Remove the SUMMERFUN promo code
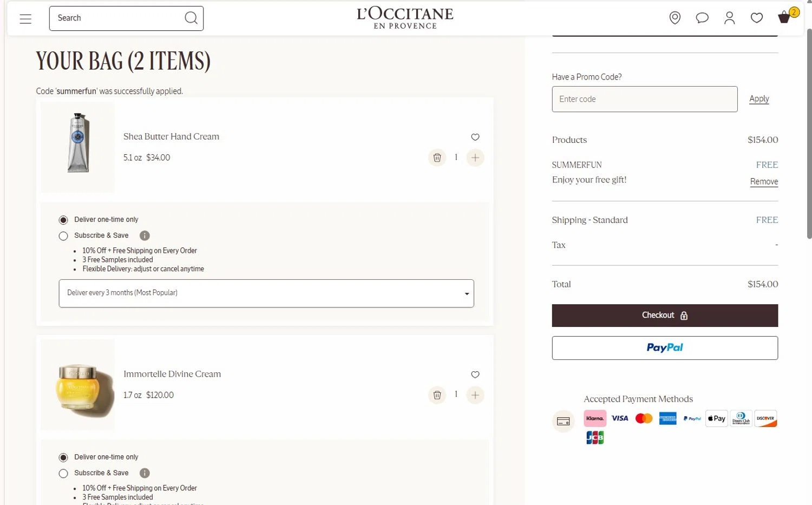This screenshot has width=812, height=505. [x=764, y=182]
